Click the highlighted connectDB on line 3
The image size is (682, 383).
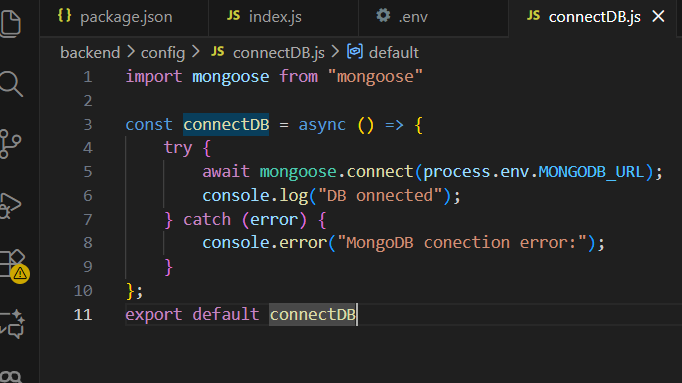(x=226, y=125)
